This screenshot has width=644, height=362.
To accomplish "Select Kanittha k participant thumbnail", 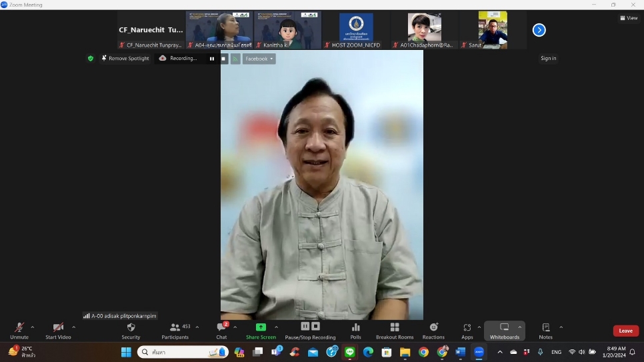I will coord(287,30).
